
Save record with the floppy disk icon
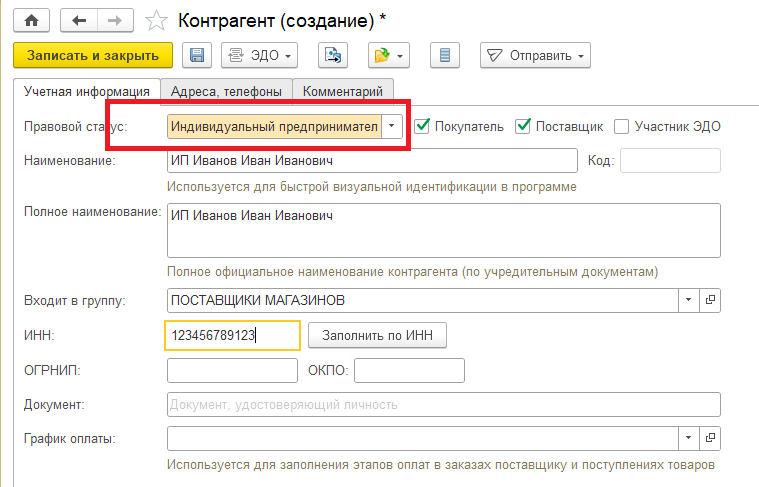coord(196,55)
